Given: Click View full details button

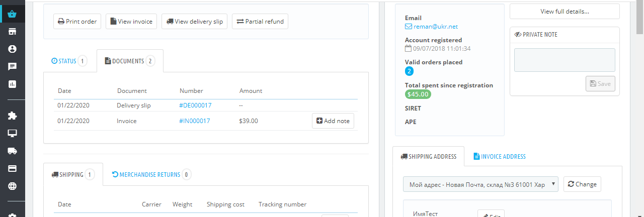Looking at the screenshot, I should point(565,12).
